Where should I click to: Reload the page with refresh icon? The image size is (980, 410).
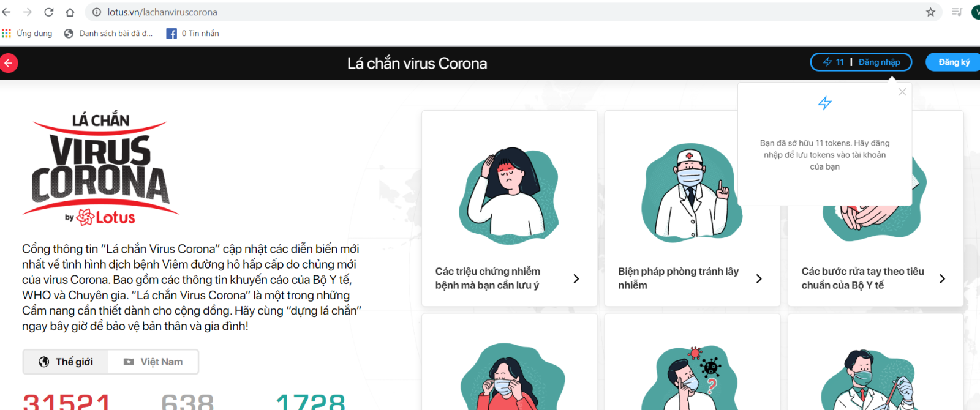[49, 12]
